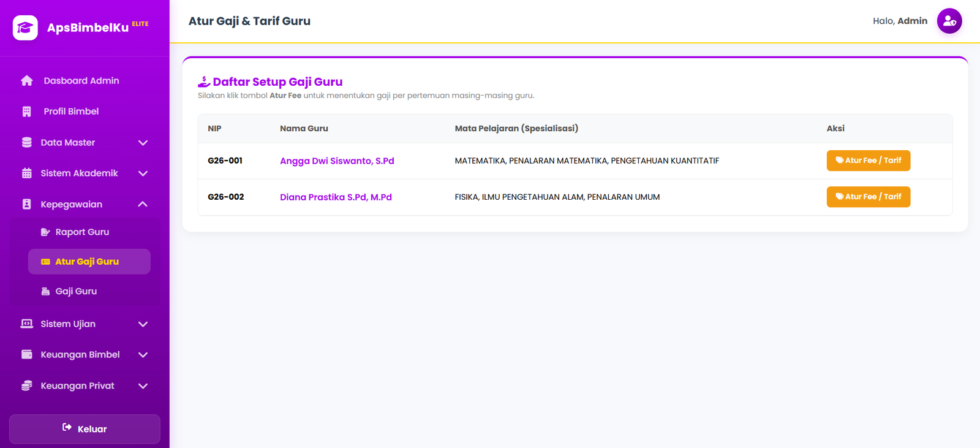Click Atur Fee / Tarif for Diana Prastika

[x=869, y=197]
